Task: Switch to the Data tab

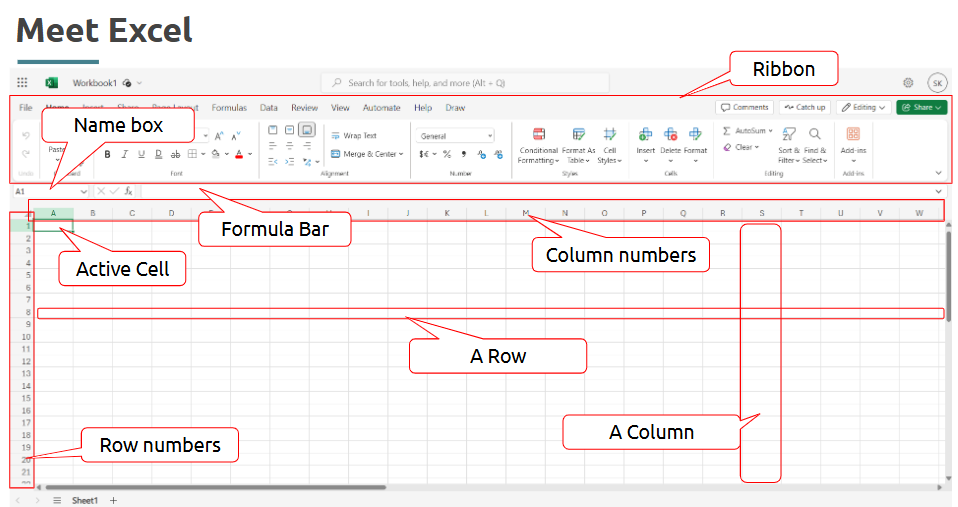Action: (268, 108)
